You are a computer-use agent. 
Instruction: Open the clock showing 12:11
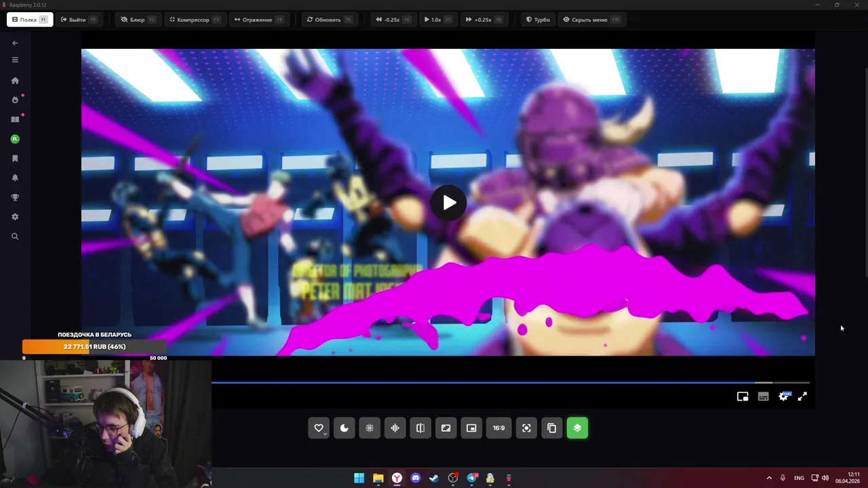point(848,478)
